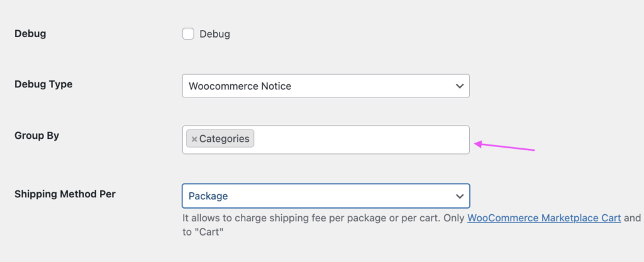The width and height of the screenshot is (644, 262).
Task: Select the Categories tag chip
Action: click(224, 139)
